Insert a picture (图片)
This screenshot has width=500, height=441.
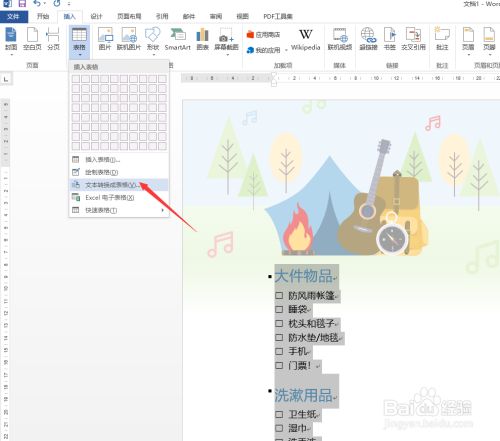[105, 39]
